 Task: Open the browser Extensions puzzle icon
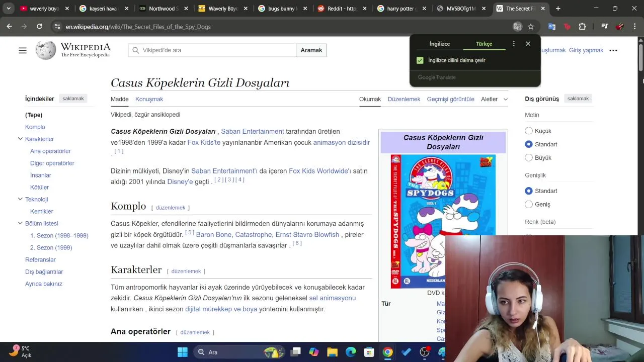(582, 27)
